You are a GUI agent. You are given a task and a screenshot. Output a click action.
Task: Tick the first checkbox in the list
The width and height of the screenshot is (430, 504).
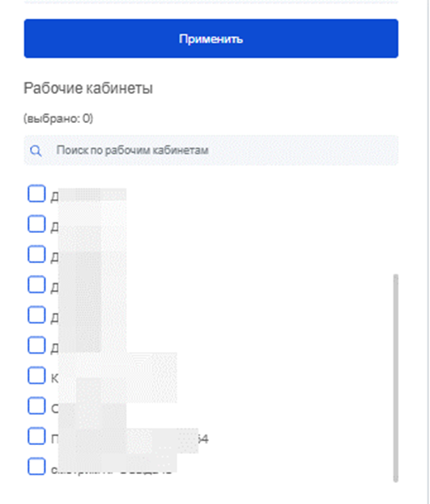click(36, 193)
